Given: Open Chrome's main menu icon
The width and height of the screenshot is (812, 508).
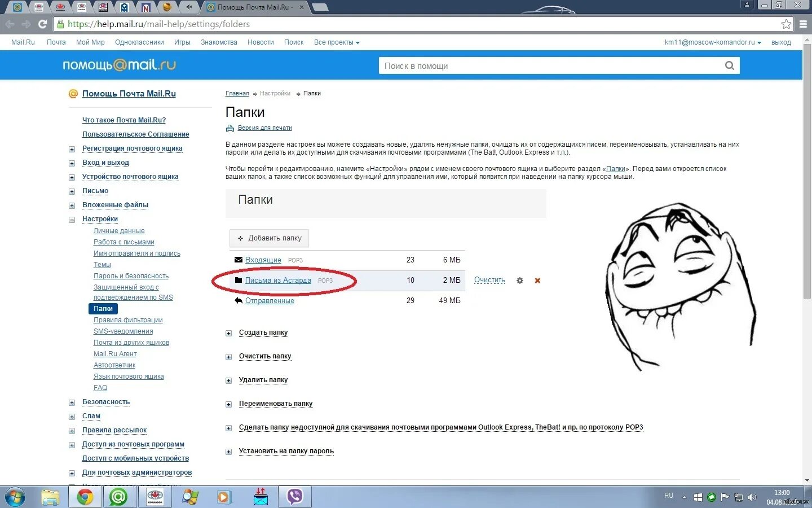Looking at the screenshot, I should [x=803, y=24].
